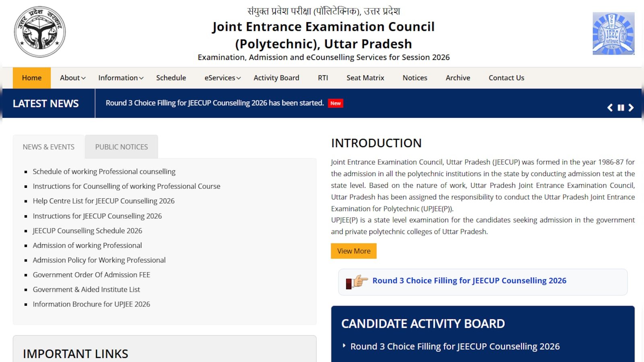Open Information Brochure for UPJEE 2026
Image resolution: width=644 pixels, height=362 pixels.
coord(91,304)
